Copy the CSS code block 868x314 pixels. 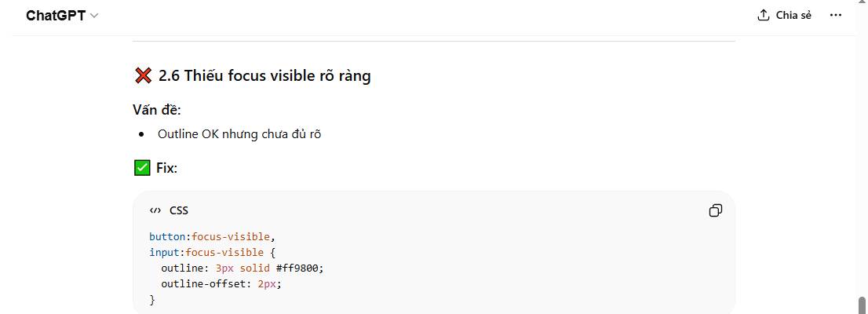tap(715, 210)
